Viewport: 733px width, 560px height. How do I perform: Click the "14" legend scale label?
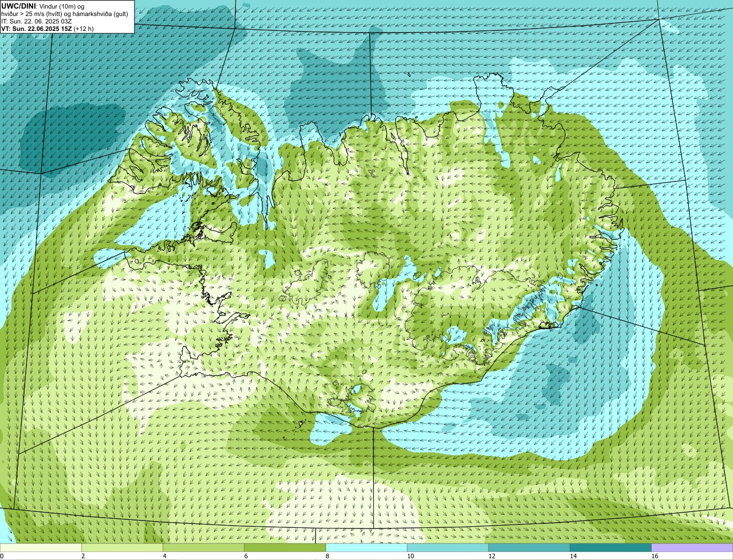tap(573, 556)
